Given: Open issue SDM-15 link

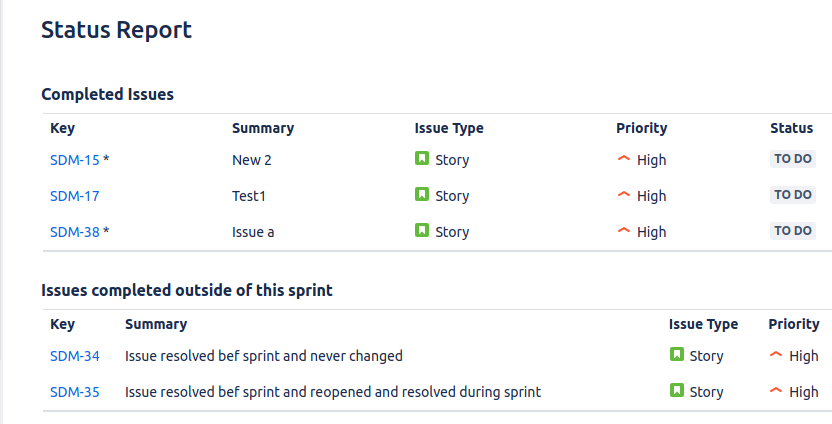Looking at the screenshot, I should click(74, 160).
